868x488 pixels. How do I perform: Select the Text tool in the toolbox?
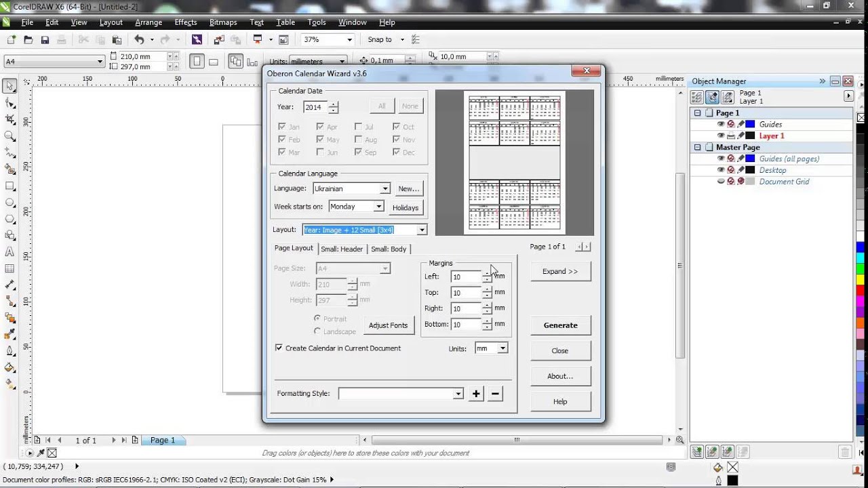(9, 252)
